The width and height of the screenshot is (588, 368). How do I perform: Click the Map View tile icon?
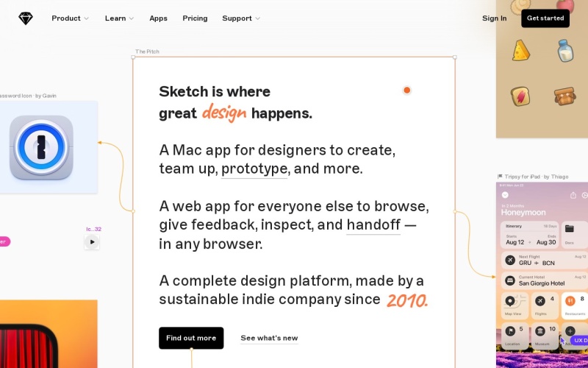(x=509, y=301)
